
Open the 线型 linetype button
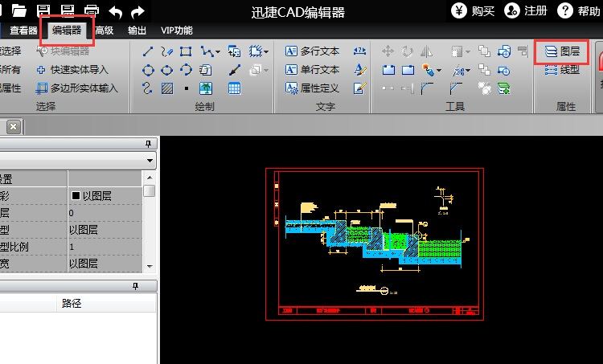[562, 70]
